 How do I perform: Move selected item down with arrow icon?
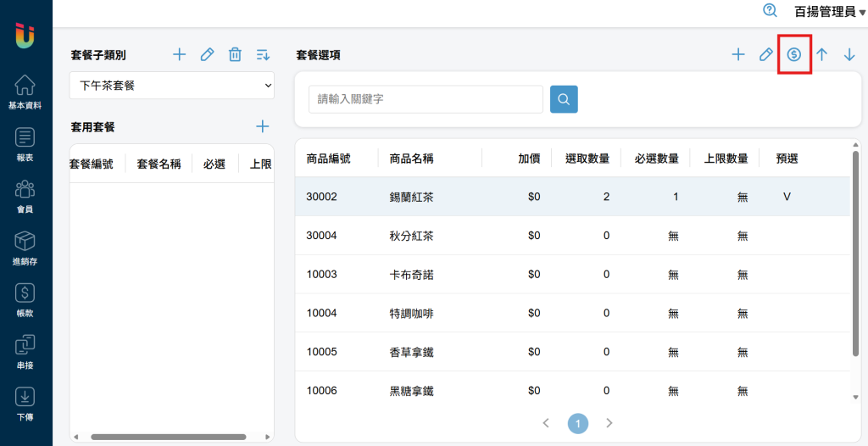(x=849, y=55)
